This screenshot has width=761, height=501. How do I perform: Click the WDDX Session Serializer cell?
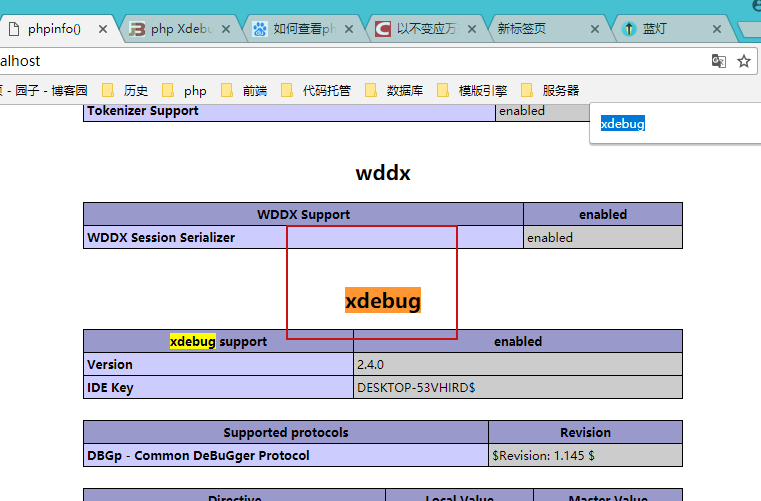point(303,237)
